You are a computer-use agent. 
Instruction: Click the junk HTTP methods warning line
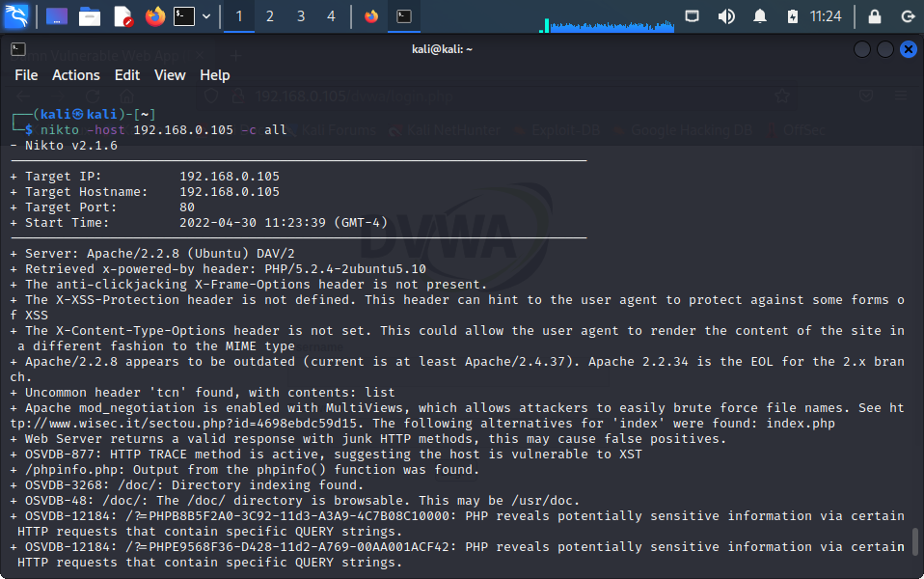click(x=368, y=439)
